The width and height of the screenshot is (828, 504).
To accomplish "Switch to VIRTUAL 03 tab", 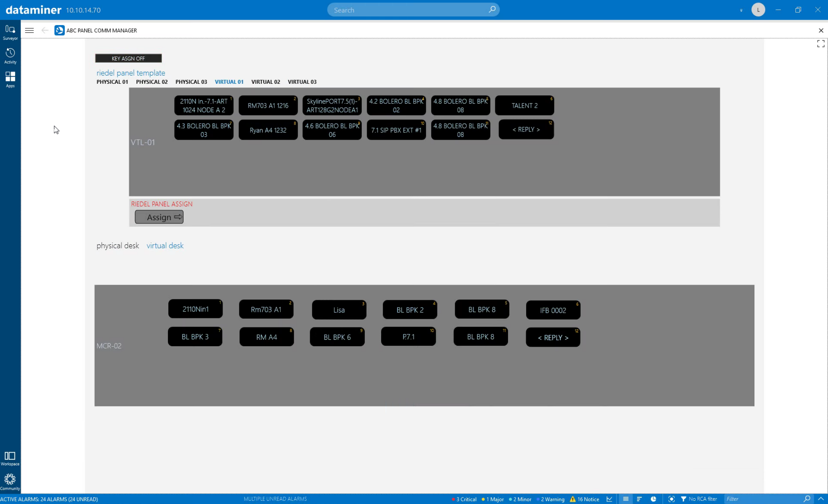I will click(302, 82).
